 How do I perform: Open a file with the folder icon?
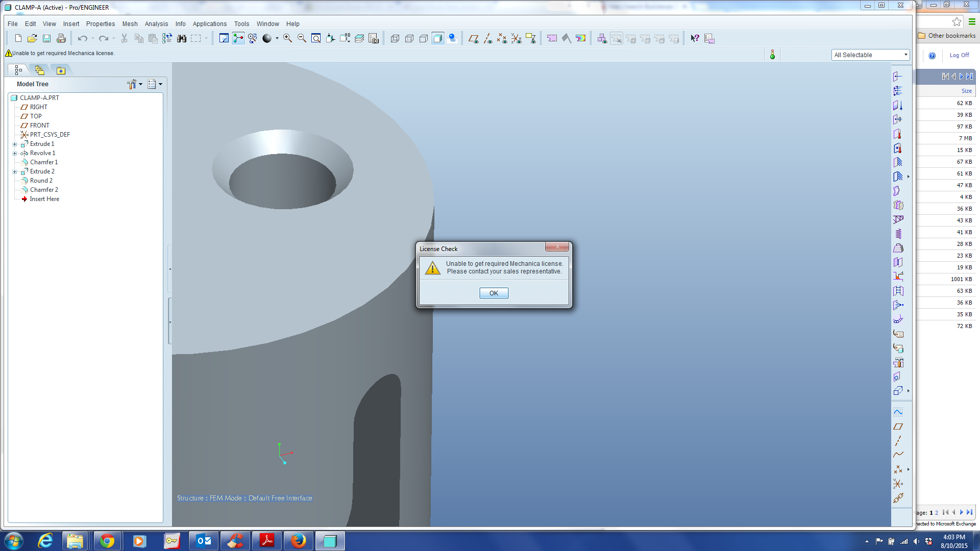coord(32,38)
